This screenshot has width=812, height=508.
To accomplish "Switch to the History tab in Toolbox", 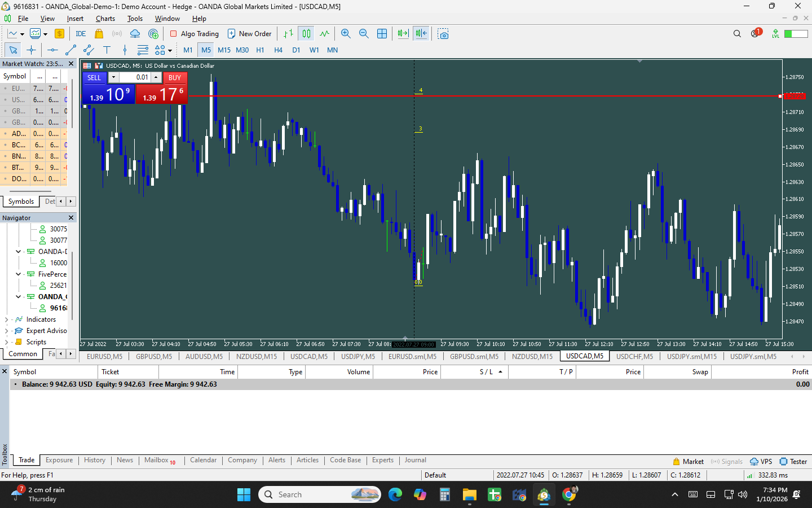I will 94,461.
